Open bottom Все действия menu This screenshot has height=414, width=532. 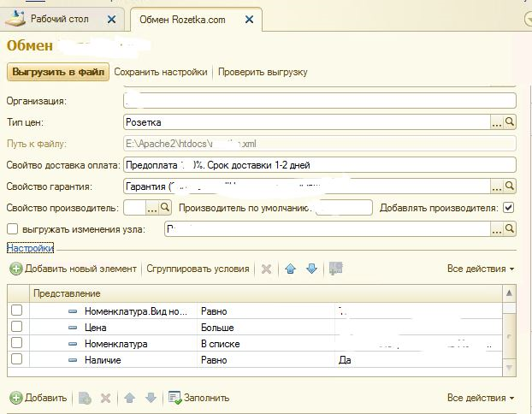(x=481, y=398)
